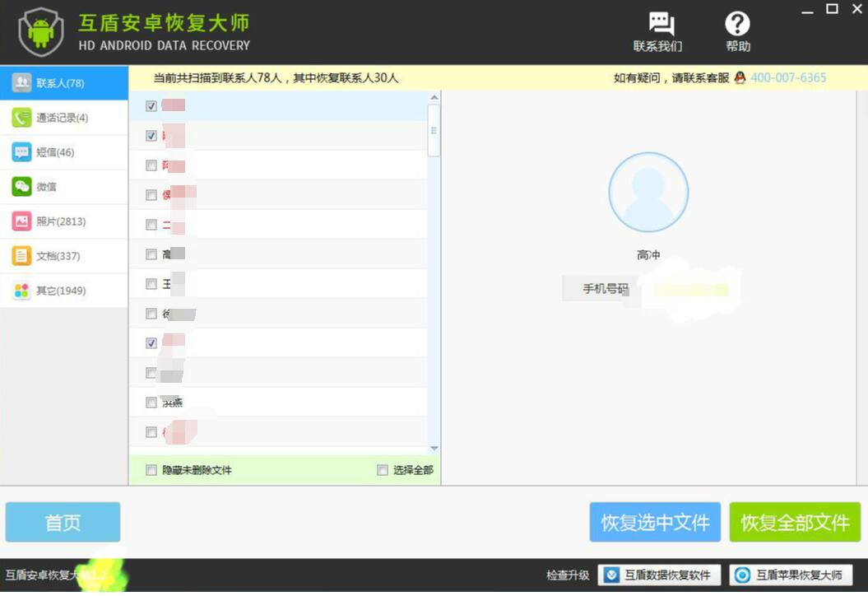Click 检查升级 in status bar
Image resolution: width=868 pixels, height=596 pixels.
(x=568, y=575)
